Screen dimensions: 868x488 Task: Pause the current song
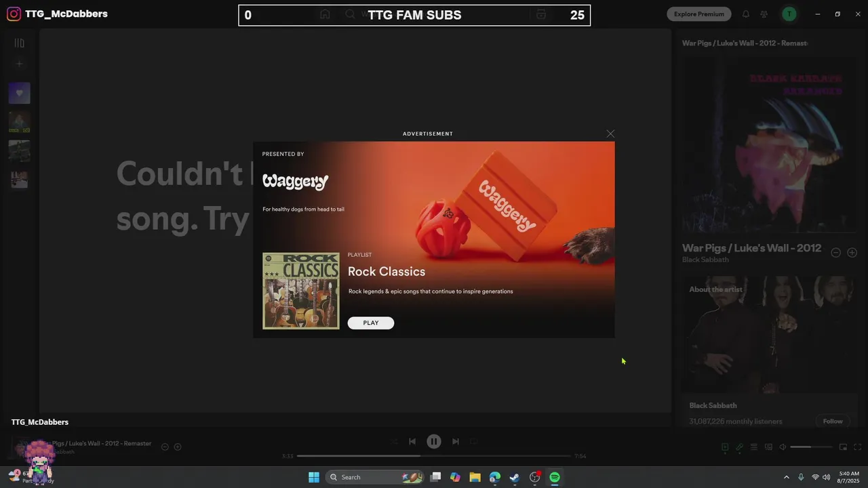click(434, 441)
